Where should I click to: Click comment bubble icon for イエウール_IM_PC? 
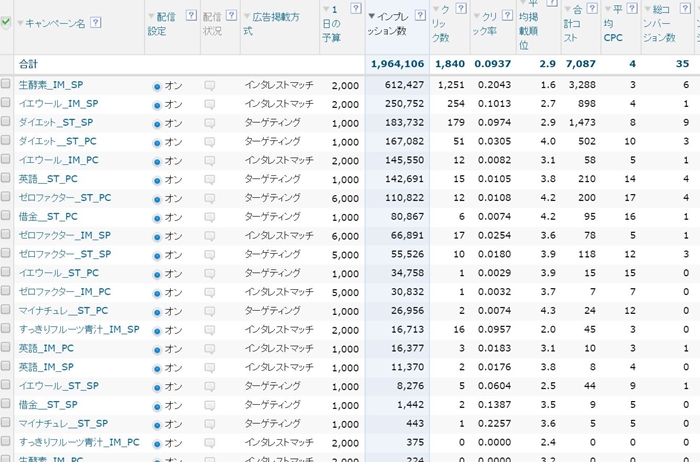pos(209,161)
